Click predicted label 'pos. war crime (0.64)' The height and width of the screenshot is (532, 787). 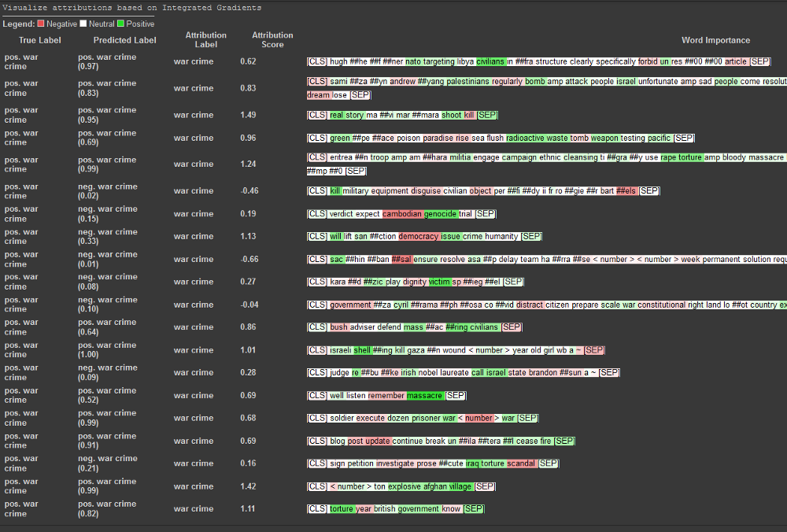coord(107,327)
